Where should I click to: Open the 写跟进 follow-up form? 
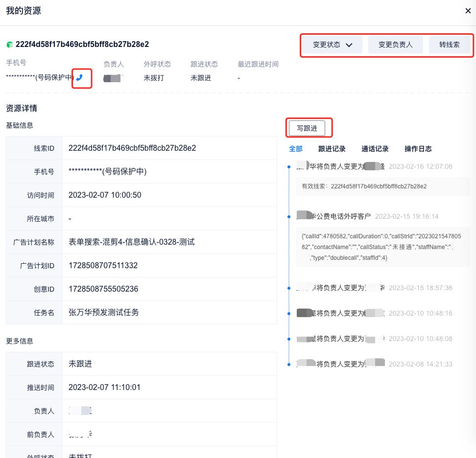click(307, 128)
